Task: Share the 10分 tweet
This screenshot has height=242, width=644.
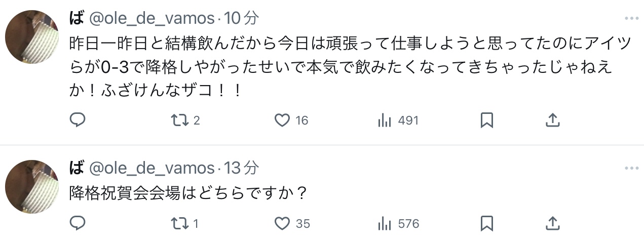Action: [x=552, y=120]
